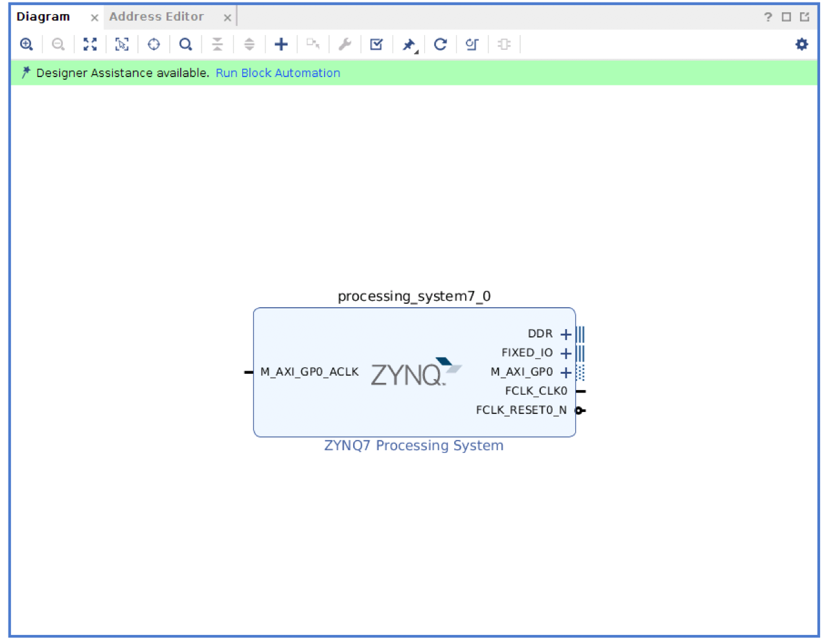Viewport: 824px width, 644px height.
Task: Switch to the Address Editor tab
Action: pos(156,17)
